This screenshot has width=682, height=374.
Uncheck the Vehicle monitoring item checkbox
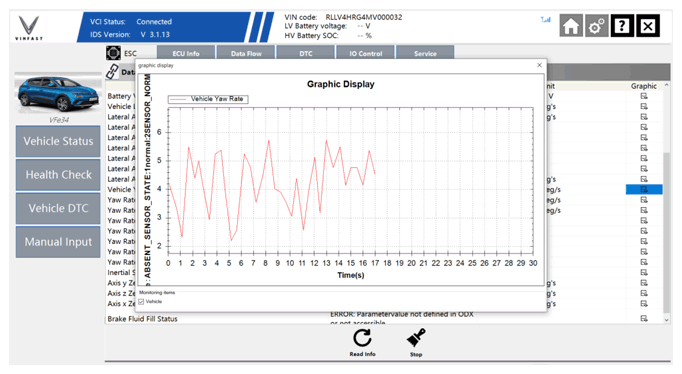tap(141, 301)
